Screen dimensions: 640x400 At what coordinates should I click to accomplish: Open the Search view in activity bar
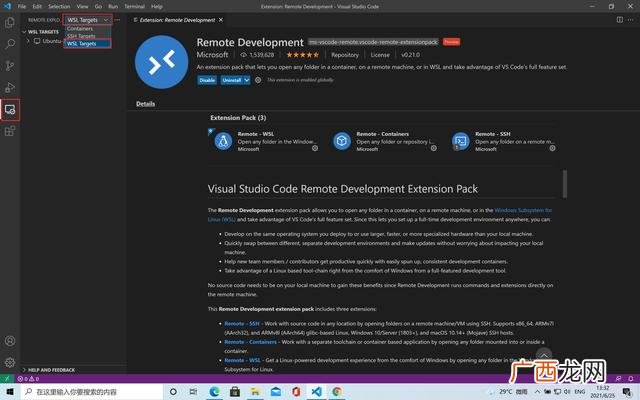tap(10, 44)
